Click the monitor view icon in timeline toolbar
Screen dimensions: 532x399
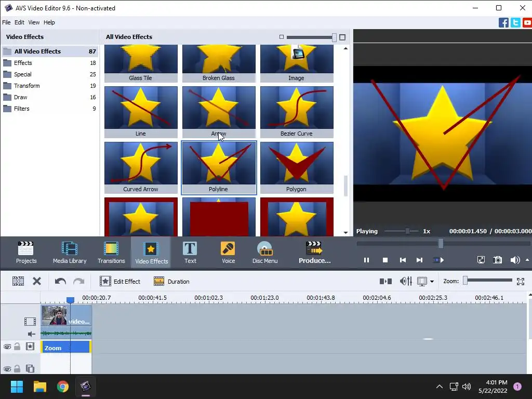[x=422, y=281]
